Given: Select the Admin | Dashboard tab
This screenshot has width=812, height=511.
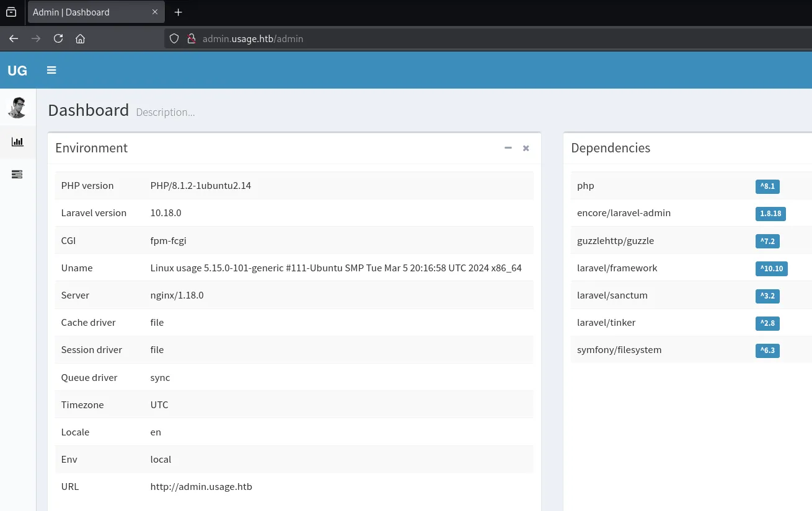Looking at the screenshot, I should (x=87, y=12).
